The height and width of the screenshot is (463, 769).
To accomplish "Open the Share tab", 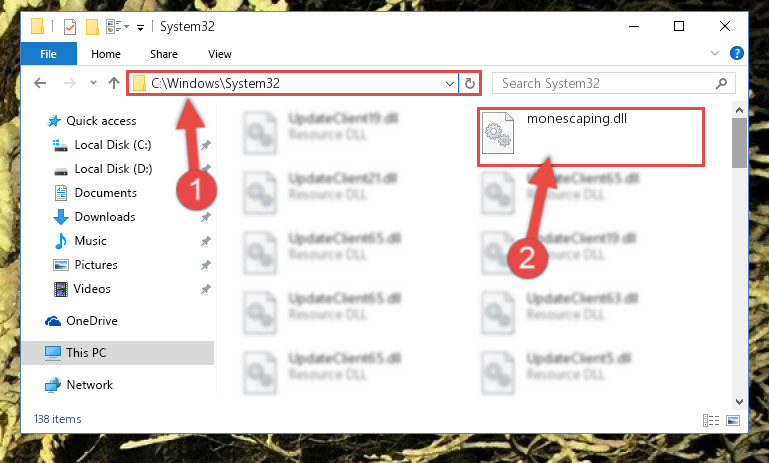I will tap(164, 54).
